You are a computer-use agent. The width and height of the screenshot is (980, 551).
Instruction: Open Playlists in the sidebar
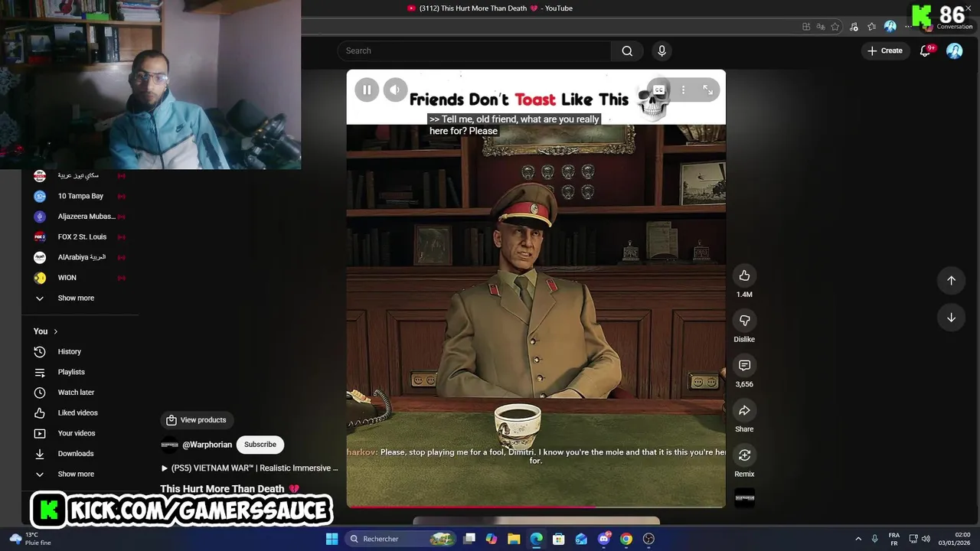tap(71, 372)
